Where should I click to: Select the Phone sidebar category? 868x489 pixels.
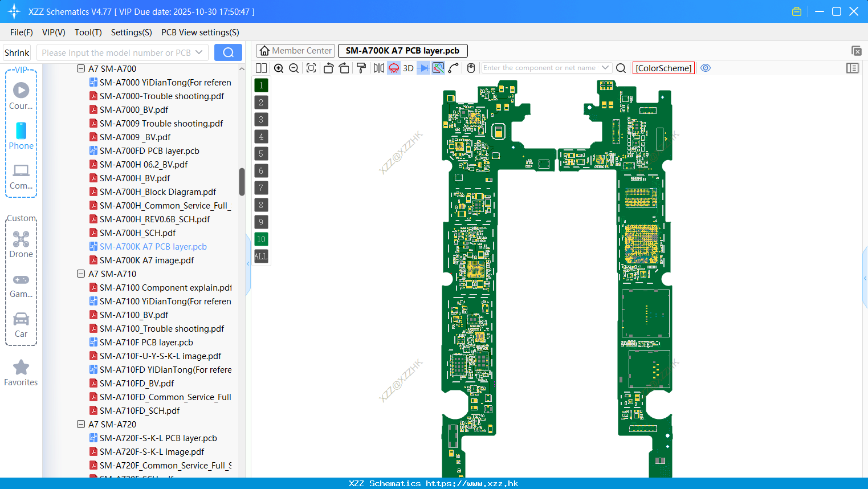coord(21,136)
